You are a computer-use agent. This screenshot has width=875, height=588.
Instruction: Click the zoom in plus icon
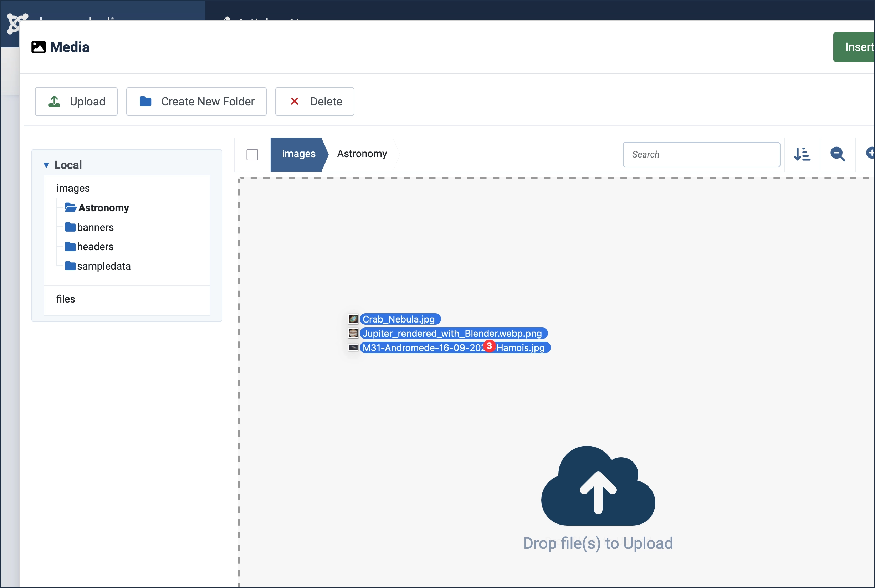[x=870, y=153]
